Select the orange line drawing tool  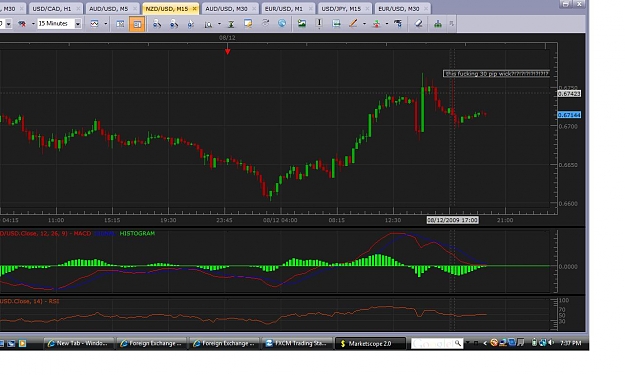tap(353, 24)
